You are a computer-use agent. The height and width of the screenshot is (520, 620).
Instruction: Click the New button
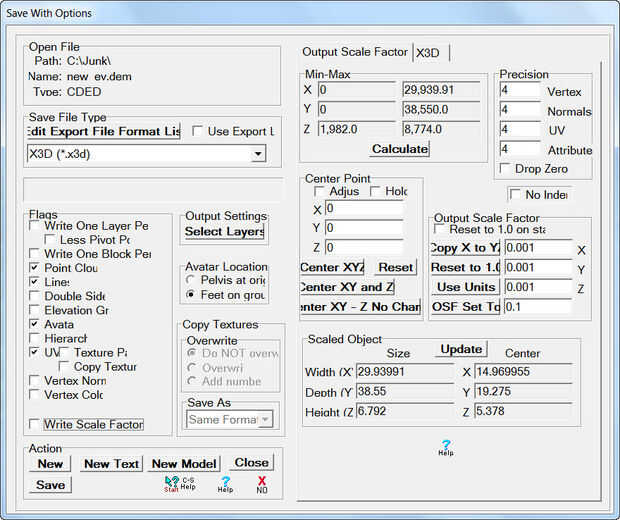click(x=50, y=463)
